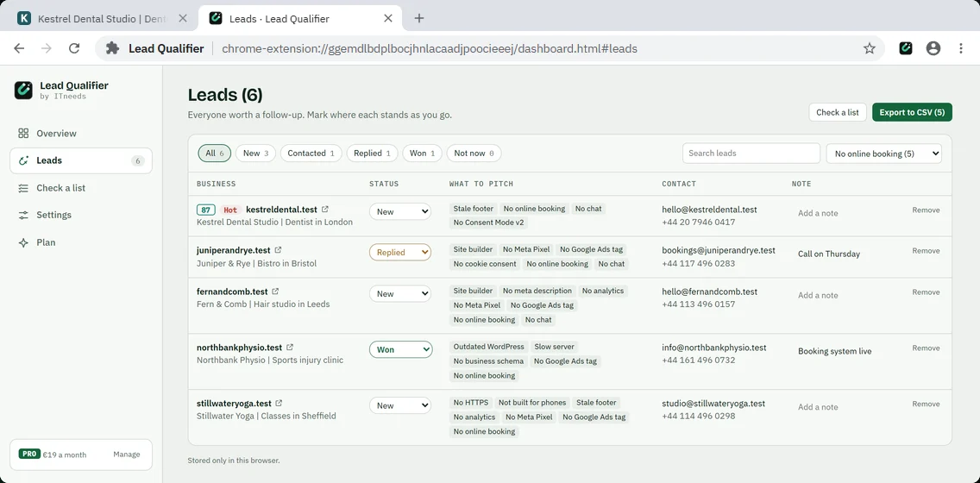Filter leads by Won status
Screen dimensions: 980x483
pos(422,153)
